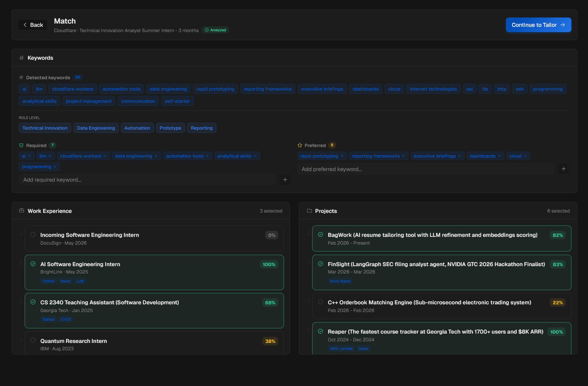Click the Data Engineering role tag
This screenshot has width=588, height=386.
click(x=96, y=128)
